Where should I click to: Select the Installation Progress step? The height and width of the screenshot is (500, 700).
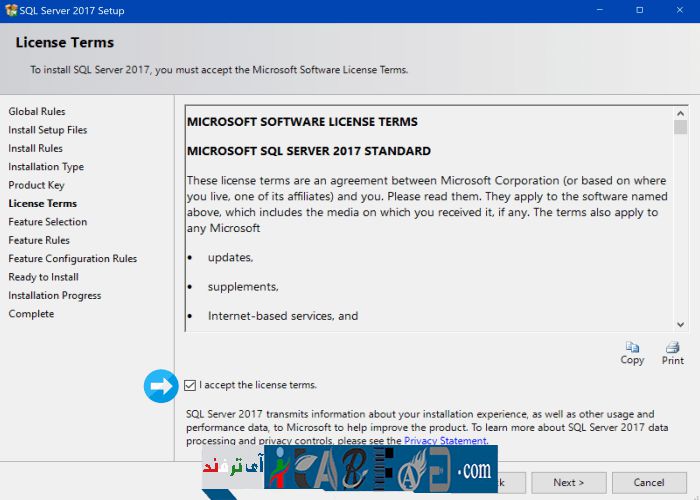(x=55, y=295)
